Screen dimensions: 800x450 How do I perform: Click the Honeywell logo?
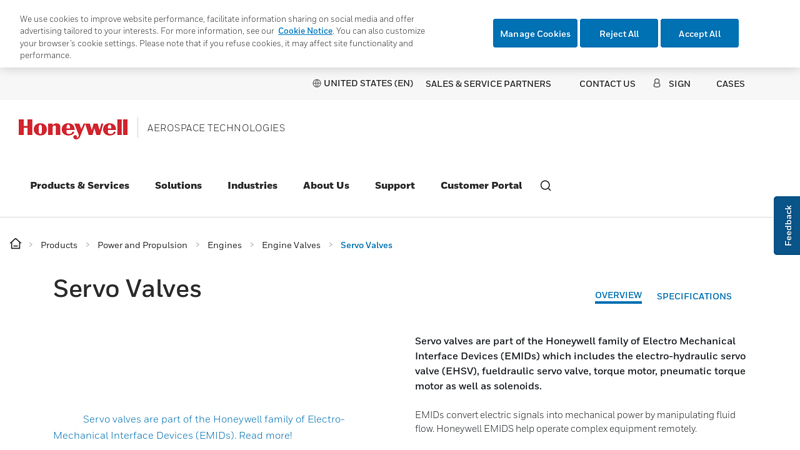[x=73, y=128]
